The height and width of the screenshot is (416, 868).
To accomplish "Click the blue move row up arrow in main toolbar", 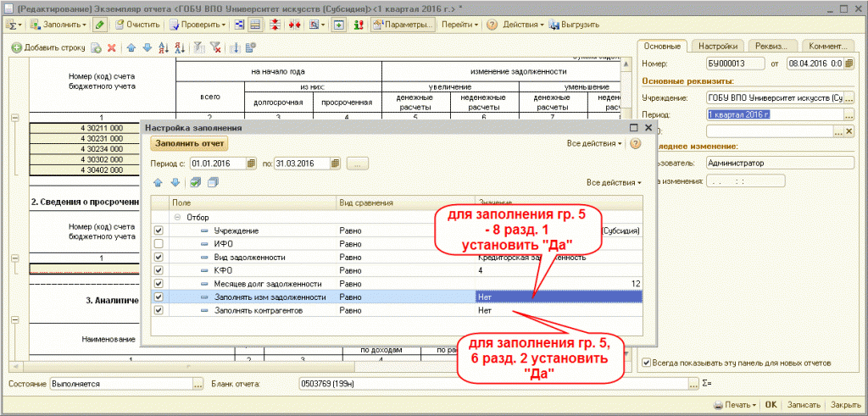I will pos(130,47).
